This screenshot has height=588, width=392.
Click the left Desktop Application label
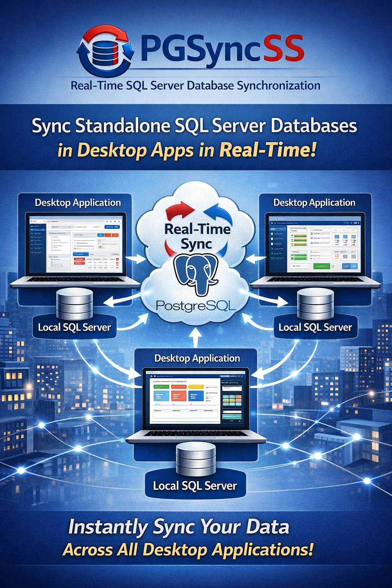tap(78, 203)
